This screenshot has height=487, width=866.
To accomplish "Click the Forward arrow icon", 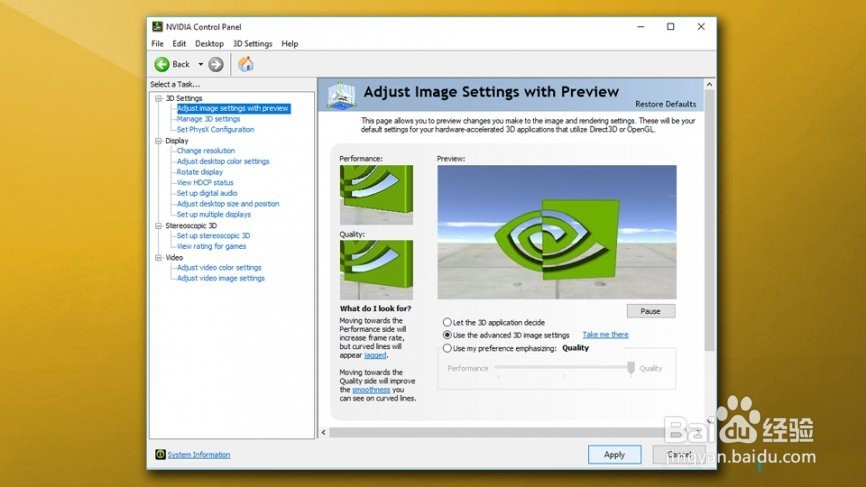I will 216,65.
